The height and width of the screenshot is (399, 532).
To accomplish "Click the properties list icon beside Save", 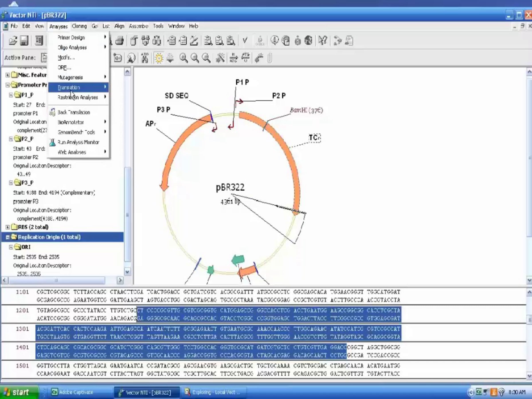I will (39, 40).
